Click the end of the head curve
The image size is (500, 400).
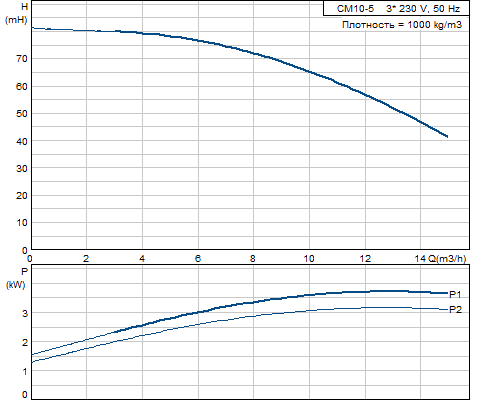447,136
